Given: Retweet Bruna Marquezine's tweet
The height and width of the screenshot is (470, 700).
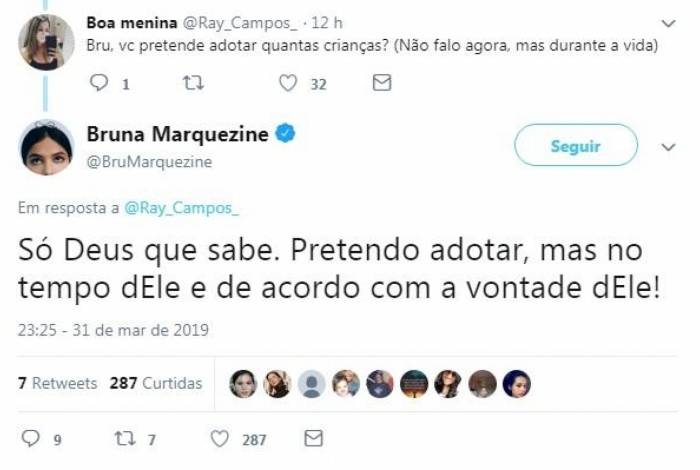Looking at the screenshot, I should [x=126, y=438].
